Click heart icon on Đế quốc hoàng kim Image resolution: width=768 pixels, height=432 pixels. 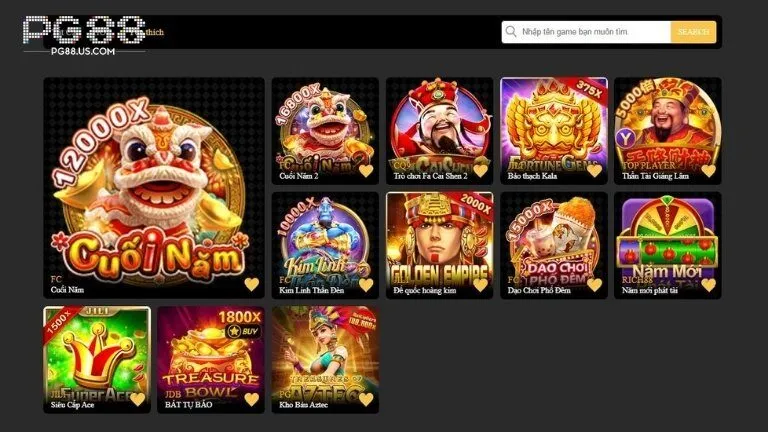pyautogui.click(x=480, y=285)
